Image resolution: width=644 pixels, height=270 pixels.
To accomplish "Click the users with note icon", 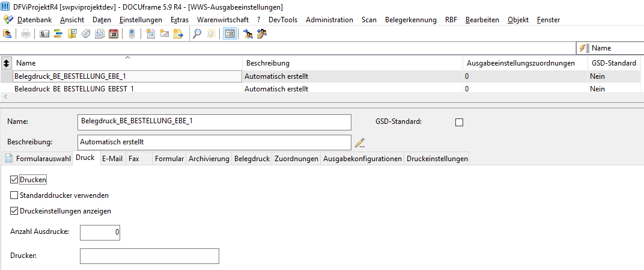I will tap(262, 34).
